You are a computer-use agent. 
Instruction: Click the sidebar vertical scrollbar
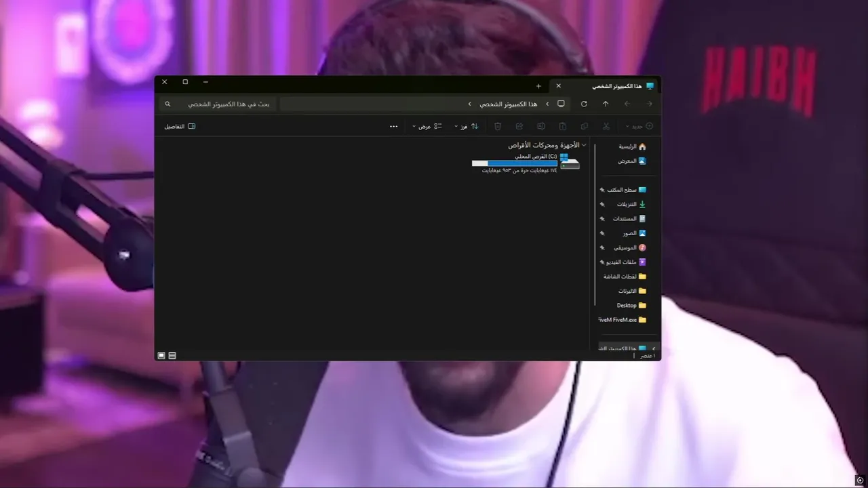coord(595,224)
